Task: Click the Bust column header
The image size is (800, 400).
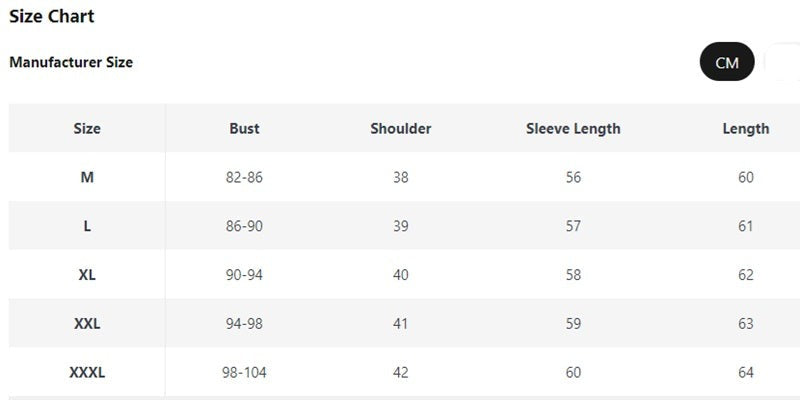Action: (x=244, y=128)
